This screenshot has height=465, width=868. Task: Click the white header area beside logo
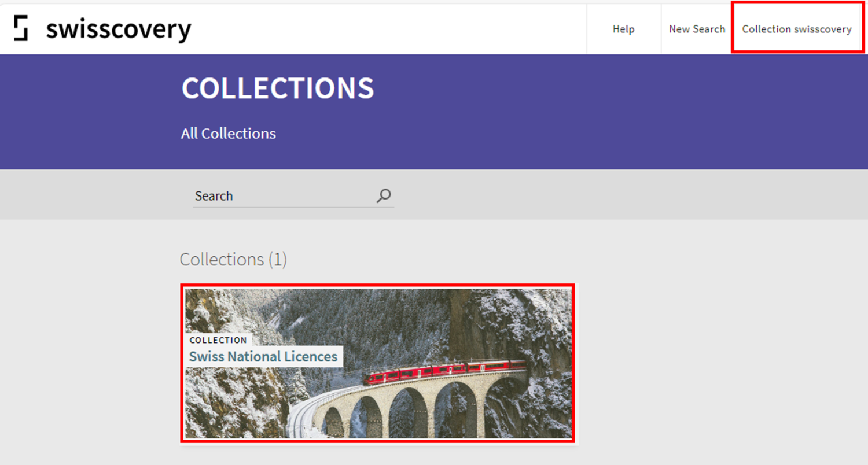pyautogui.click(x=376, y=29)
